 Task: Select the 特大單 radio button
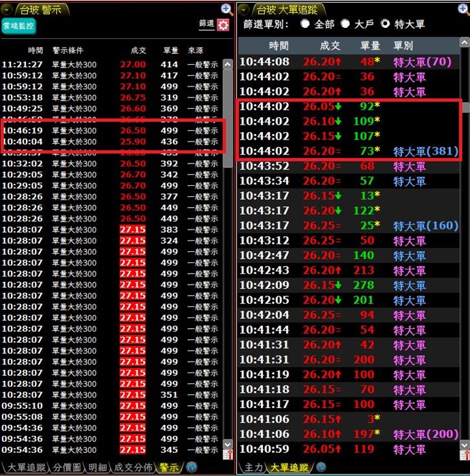[386, 24]
